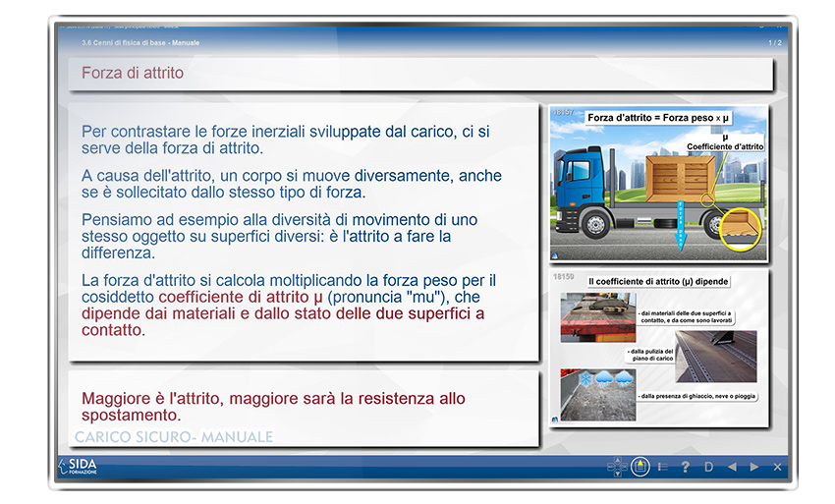835x504 pixels.
Task: Go to previous page with left arrow
Action: click(x=732, y=467)
